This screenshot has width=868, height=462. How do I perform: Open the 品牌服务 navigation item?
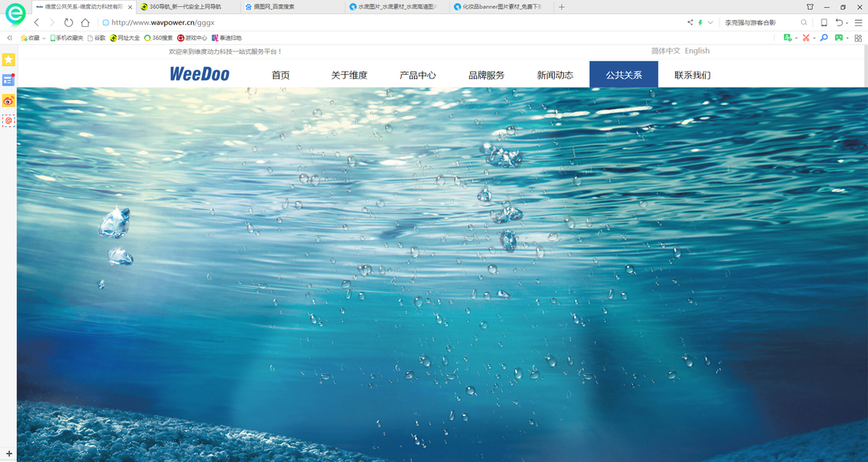tap(486, 75)
